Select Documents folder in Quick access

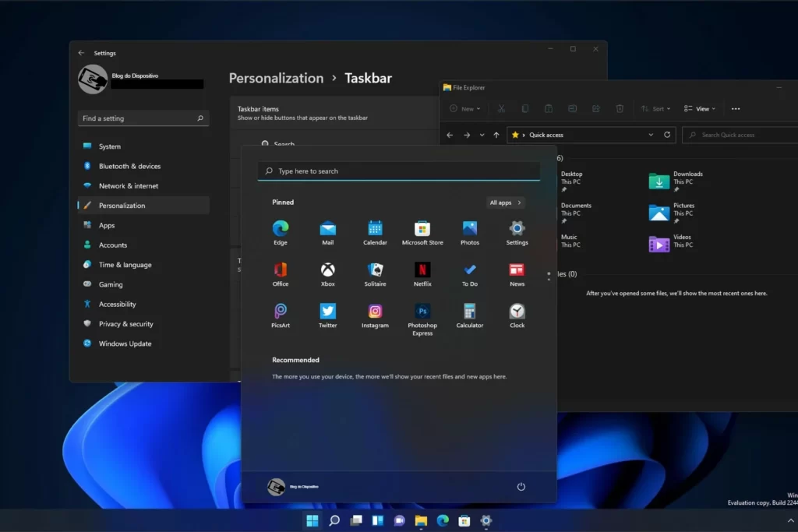pos(576,213)
